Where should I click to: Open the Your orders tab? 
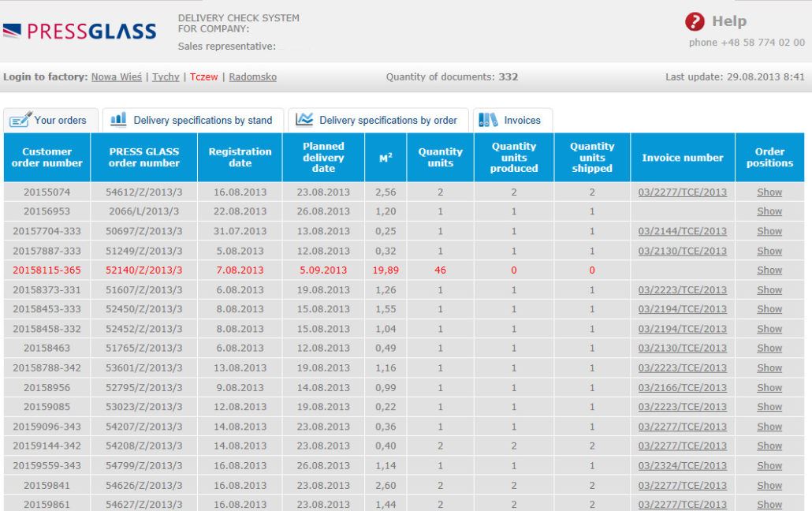point(50,120)
